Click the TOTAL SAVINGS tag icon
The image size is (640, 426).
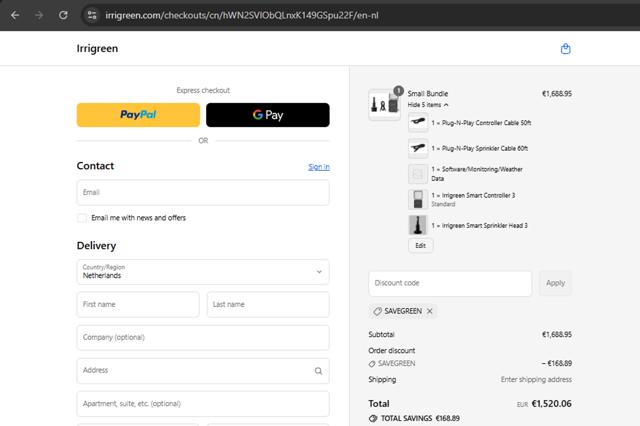373,419
